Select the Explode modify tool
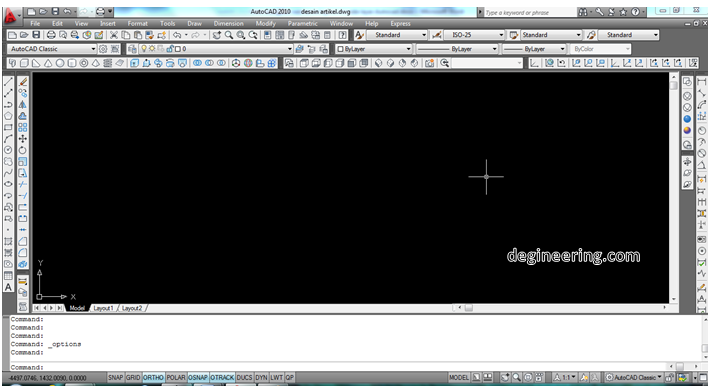Viewport: 711px width, 390px height. [x=23, y=264]
